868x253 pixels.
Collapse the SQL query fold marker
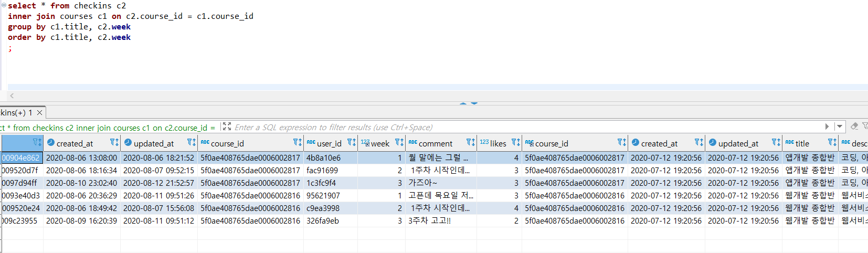[3, 5]
